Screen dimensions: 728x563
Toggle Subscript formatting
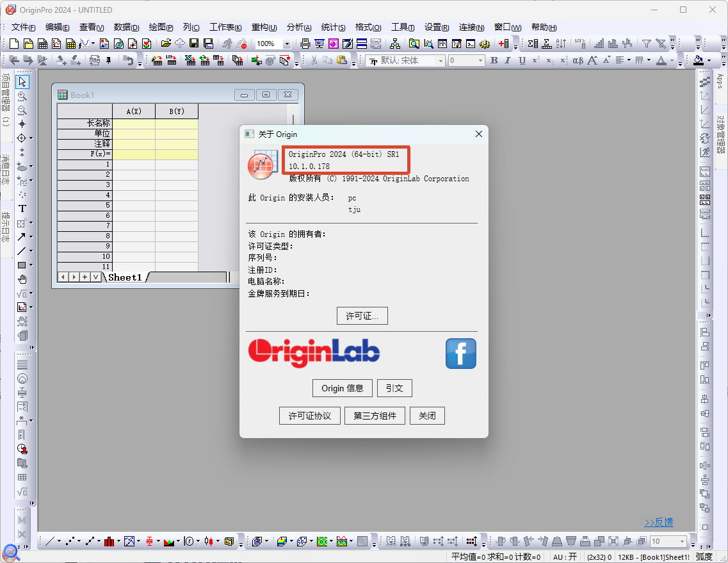[550, 60]
